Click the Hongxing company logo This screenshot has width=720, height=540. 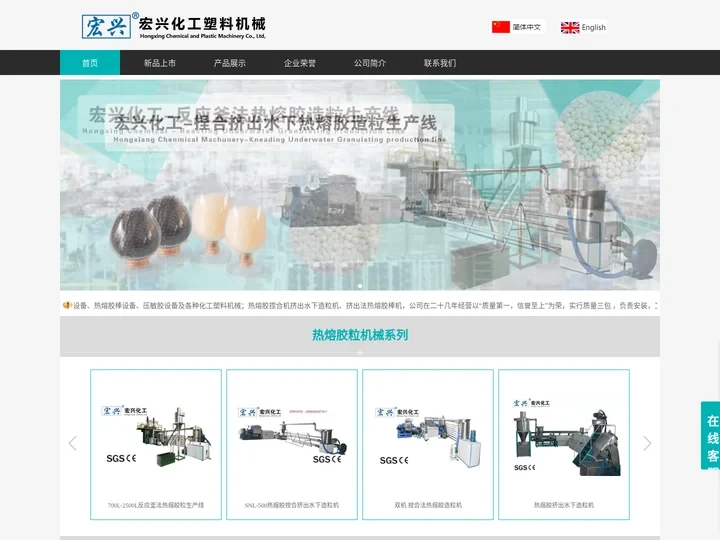click(x=174, y=26)
